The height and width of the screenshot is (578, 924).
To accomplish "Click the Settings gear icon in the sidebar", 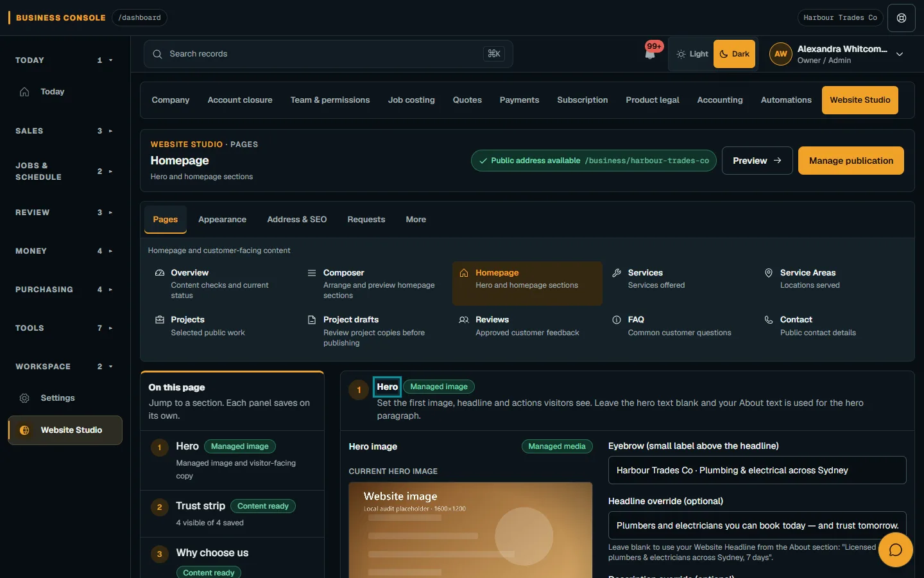I will [x=24, y=398].
